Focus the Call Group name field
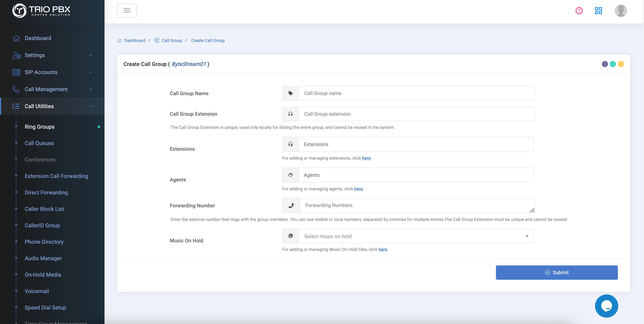The height and width of the screenshot is (324, 644). (417, 93)
